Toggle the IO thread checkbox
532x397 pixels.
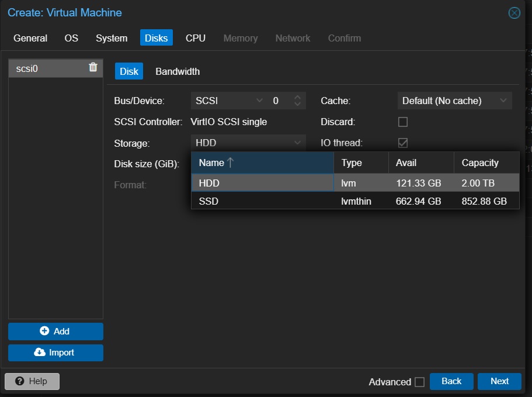pos(403,143)
